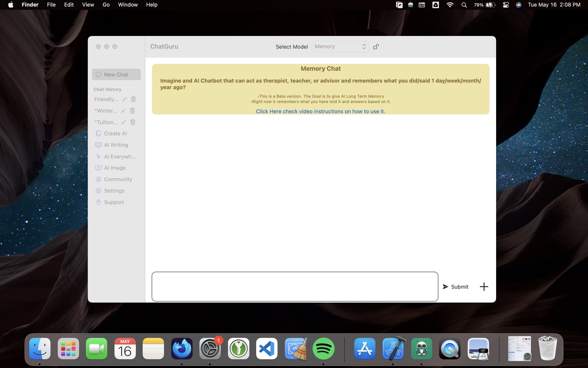
Task: Open the "Tuition... chat history entry
Action: (x=106, y=122)
